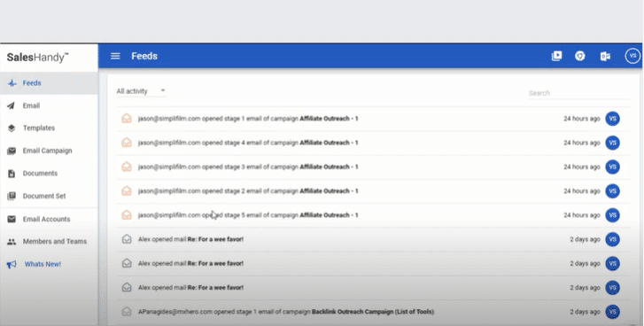Viewport: 644px width, 326px height.
Task: Click the VS avatar on the stage 2 row
Action: click(612, 191)
